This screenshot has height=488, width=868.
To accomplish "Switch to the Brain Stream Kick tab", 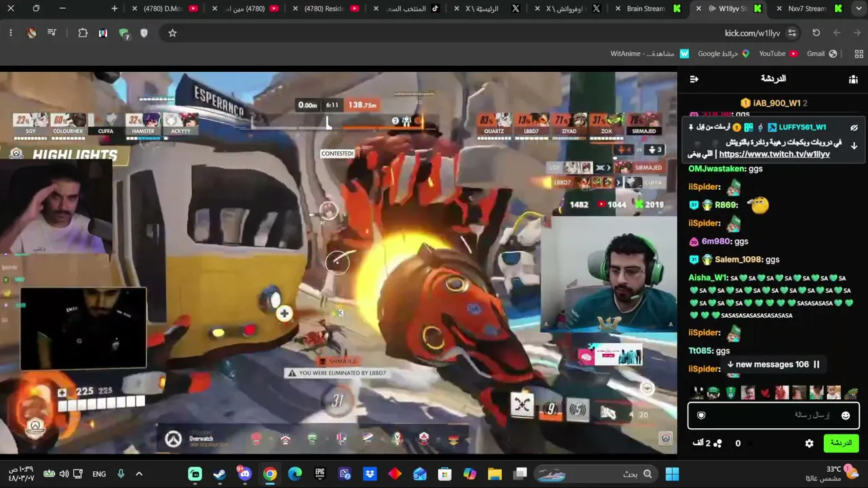I will point(647,9).
